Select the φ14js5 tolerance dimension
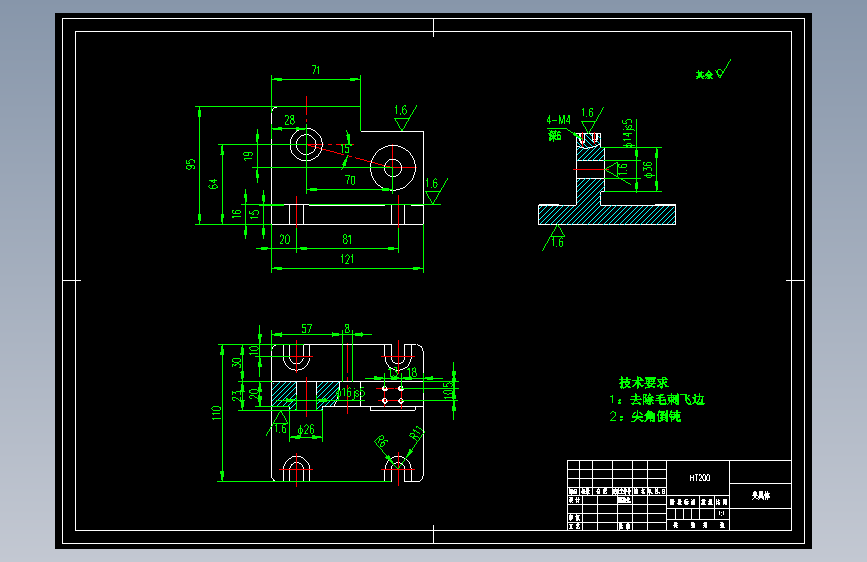This screenshot has width=867, height=562. point(628,133)
